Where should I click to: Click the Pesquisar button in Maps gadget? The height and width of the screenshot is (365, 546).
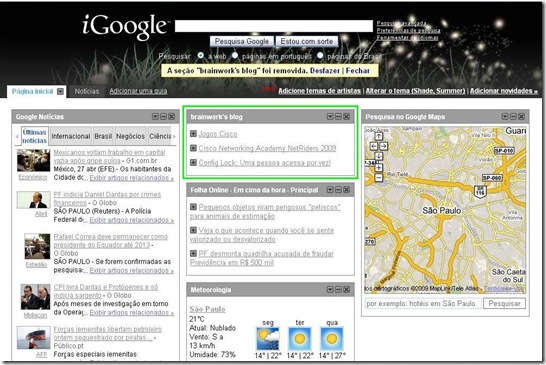(x=504, y=303)
